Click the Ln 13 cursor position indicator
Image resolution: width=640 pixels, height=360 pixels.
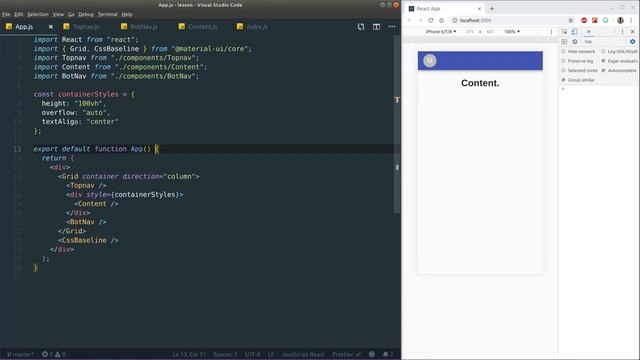point(189,354)
